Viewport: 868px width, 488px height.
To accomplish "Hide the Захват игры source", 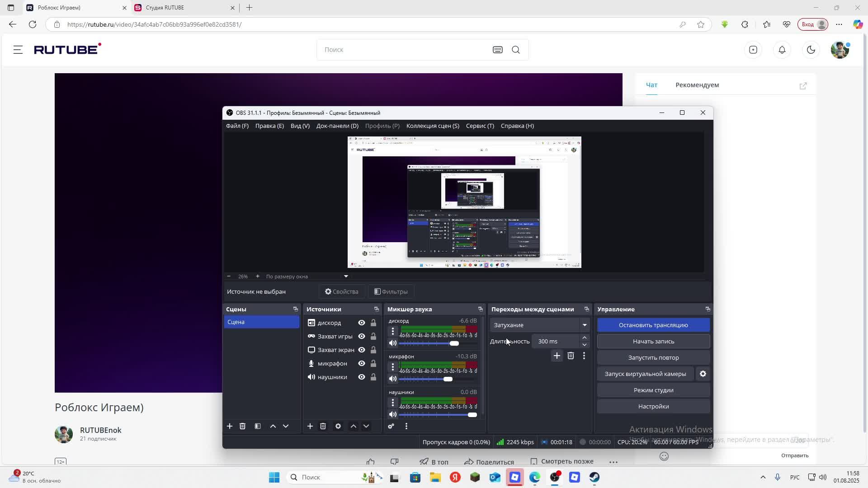I will 362,336.
